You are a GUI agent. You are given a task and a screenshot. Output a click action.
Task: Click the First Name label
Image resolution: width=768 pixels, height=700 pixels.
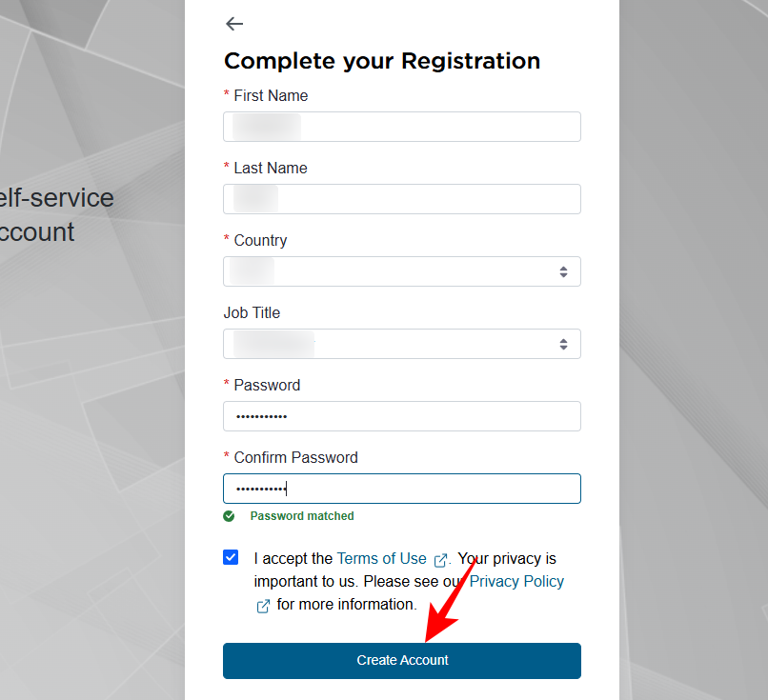coord(271,95)
